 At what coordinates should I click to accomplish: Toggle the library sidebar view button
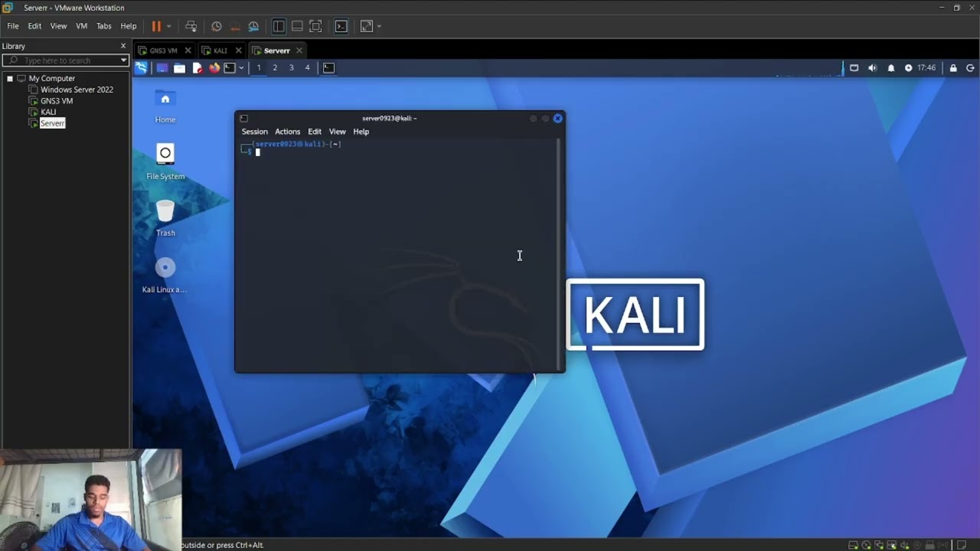279,26
